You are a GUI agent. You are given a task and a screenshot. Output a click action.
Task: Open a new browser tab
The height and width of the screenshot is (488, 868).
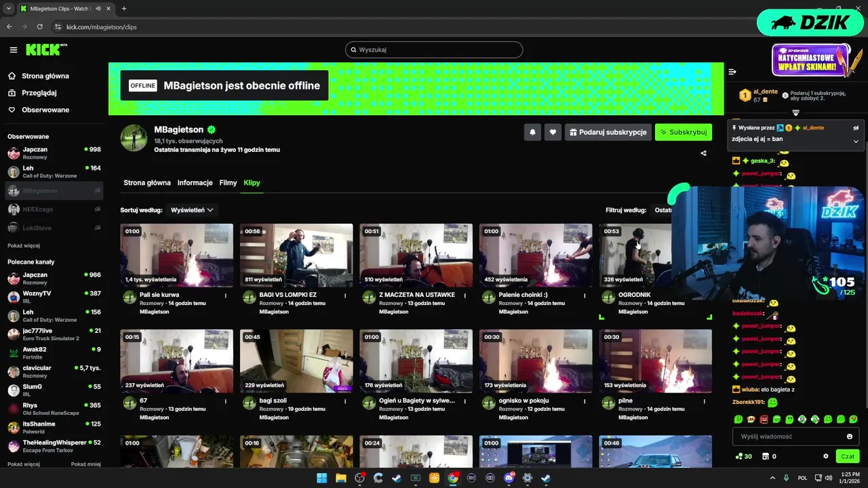click(x=123, y=9)
